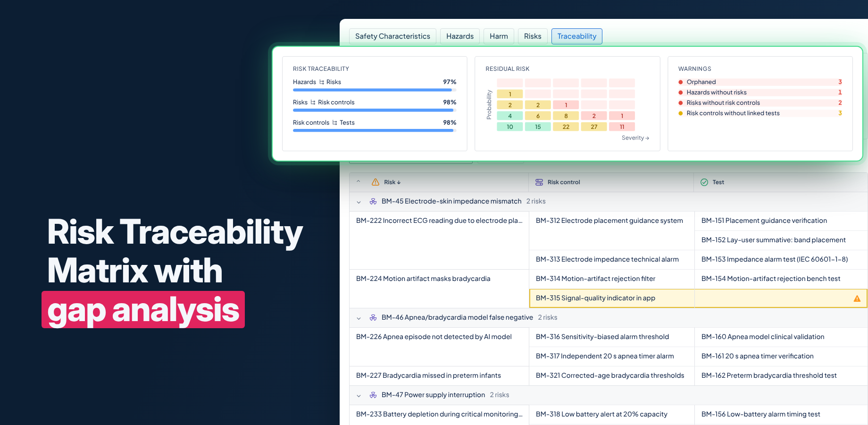Open test BM-160 Apnea model clinical validation
Screen dimensions: 868x425
pyautogui.click(x=763, y=337)
